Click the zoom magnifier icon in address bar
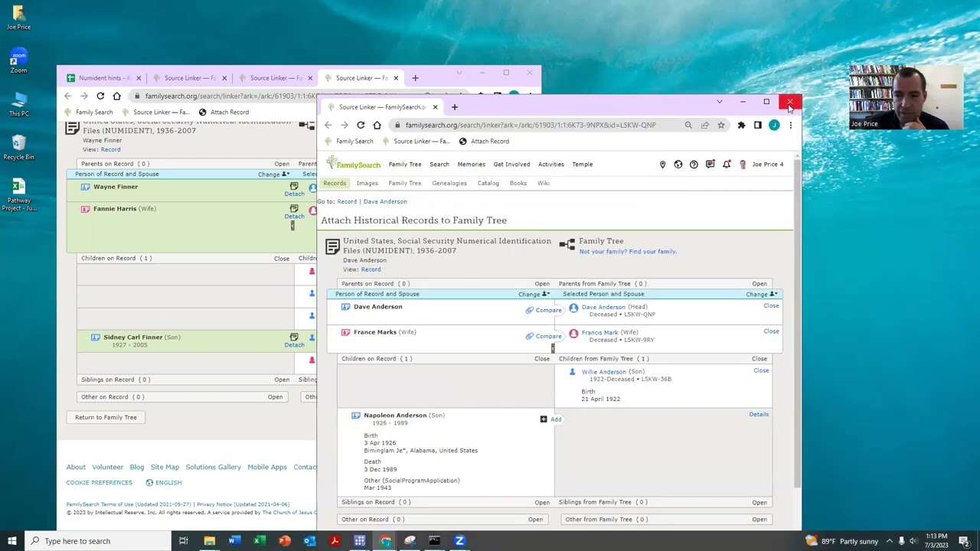 pos(688,126)
